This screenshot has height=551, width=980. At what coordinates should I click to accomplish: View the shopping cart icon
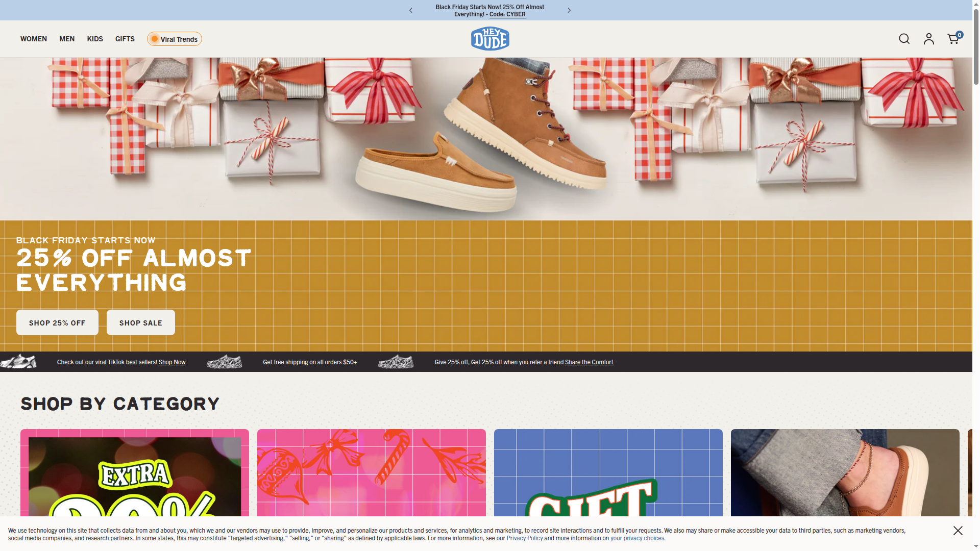(953, 39)
